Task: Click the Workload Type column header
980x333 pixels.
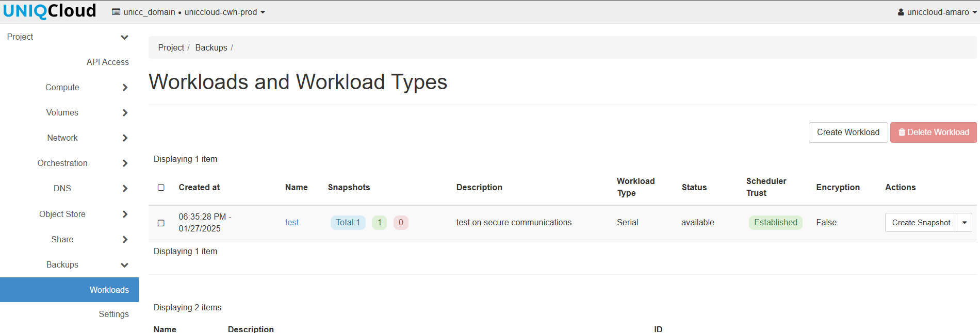Action: click(x=635, y=187)
